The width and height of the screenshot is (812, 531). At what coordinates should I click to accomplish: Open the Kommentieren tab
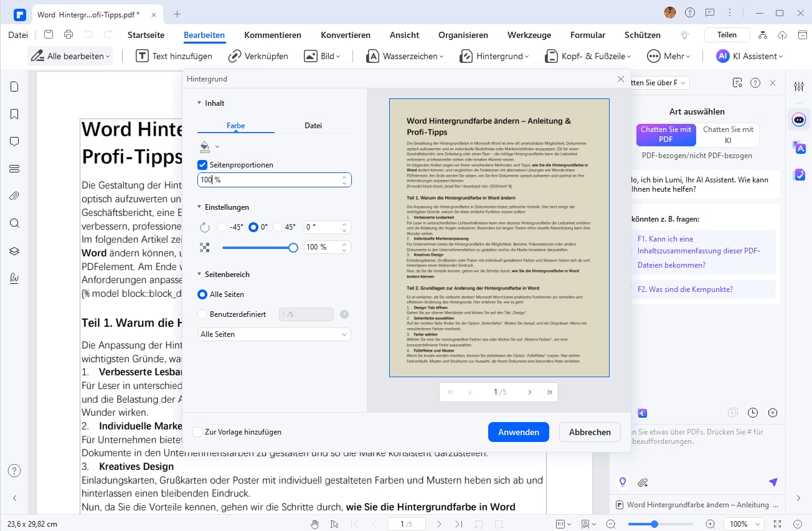pyautogui.click(x=273, y=35)
